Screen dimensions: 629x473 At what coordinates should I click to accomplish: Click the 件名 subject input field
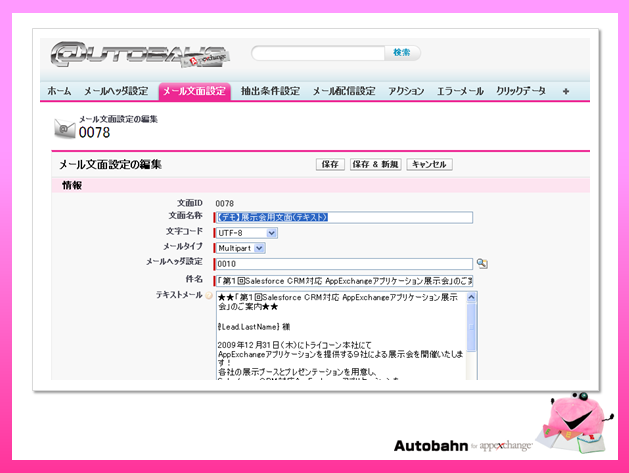[x=344, y=281]
